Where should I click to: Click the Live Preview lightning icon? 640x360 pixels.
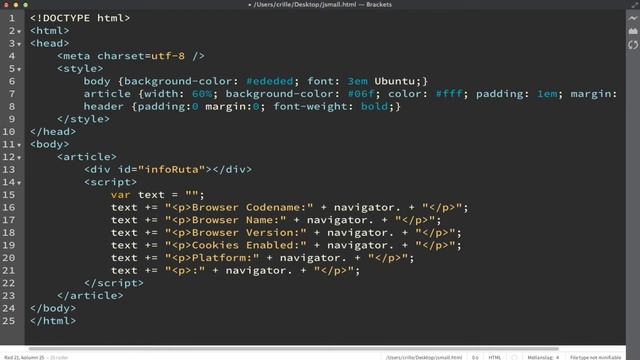click(x=633, y=18)
